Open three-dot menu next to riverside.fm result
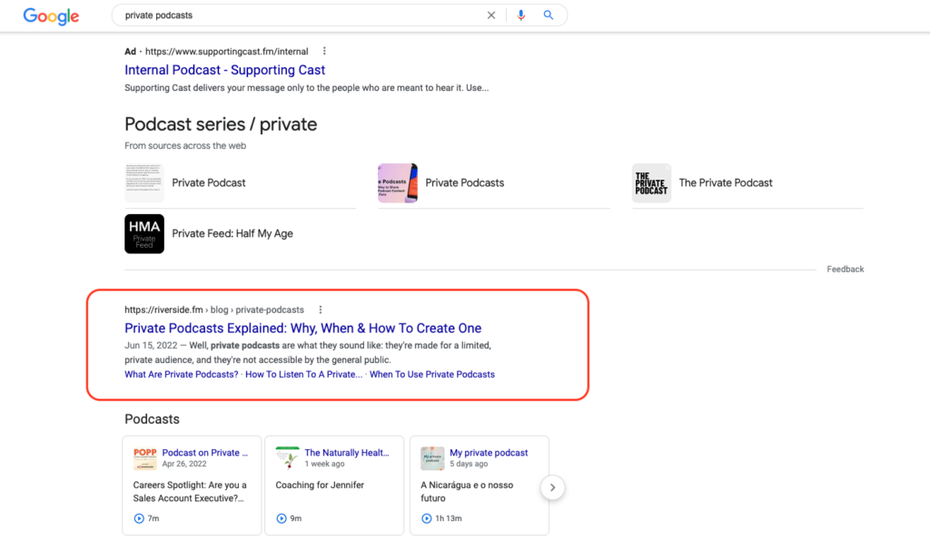930x560 pixels. click(321, 309)
